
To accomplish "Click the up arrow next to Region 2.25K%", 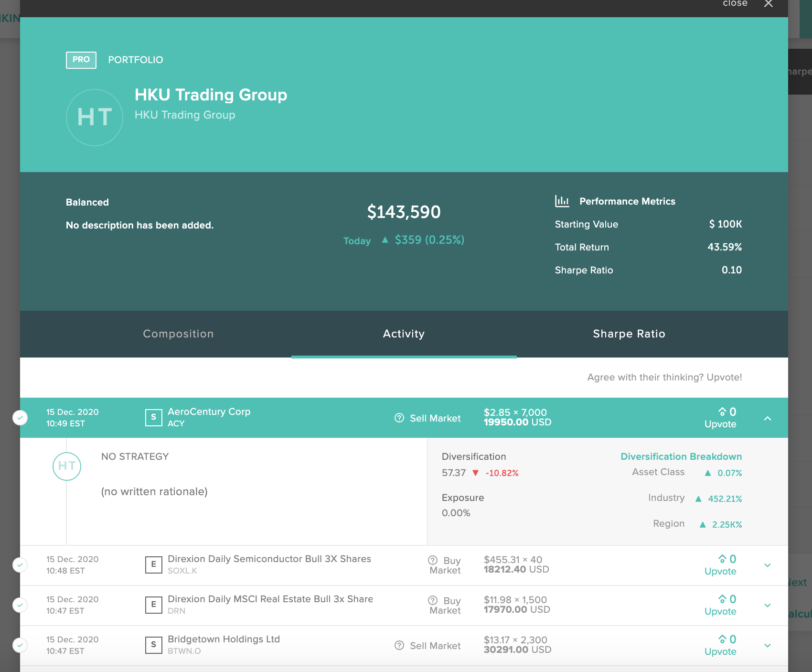I will pos(703,525).
